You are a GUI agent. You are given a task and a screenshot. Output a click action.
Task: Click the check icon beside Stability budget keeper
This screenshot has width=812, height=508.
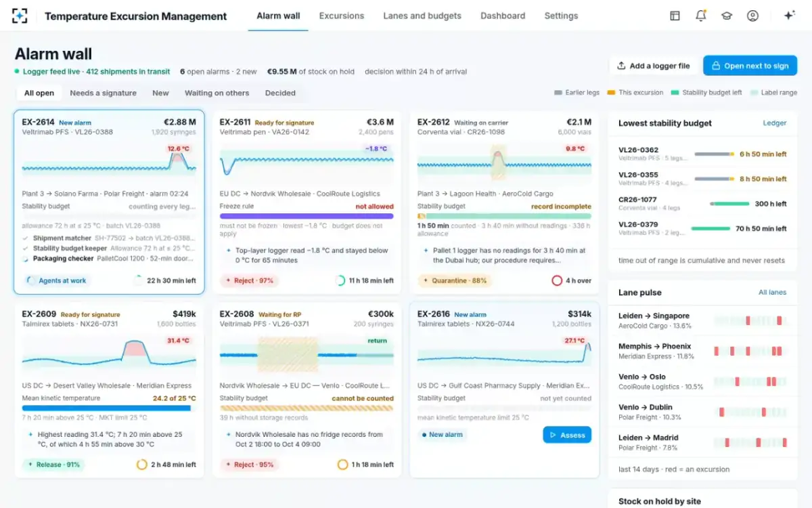pos(26,249)
